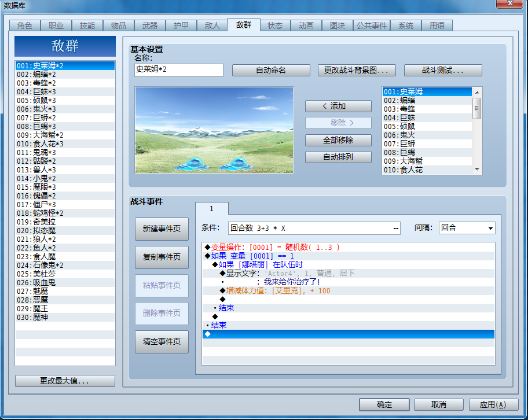This screenshot has width=528, height=420.
Task: Click the left slime in the battle preview
Action: (x=193, y=164)
